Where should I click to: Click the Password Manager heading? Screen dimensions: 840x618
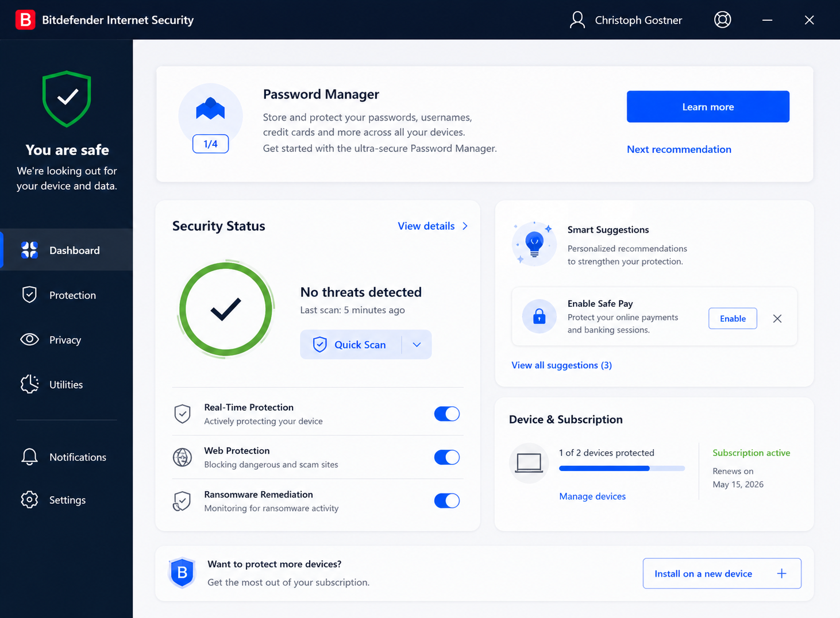click(x=321, y=94)
